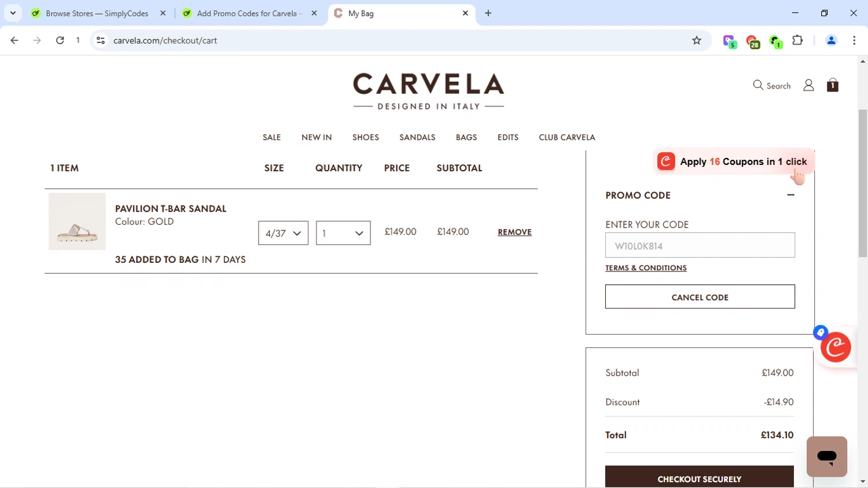Image resolution: width=868 pixels, height=488 pixels.
Task: Open the account user icon
Action: [808, 85]
